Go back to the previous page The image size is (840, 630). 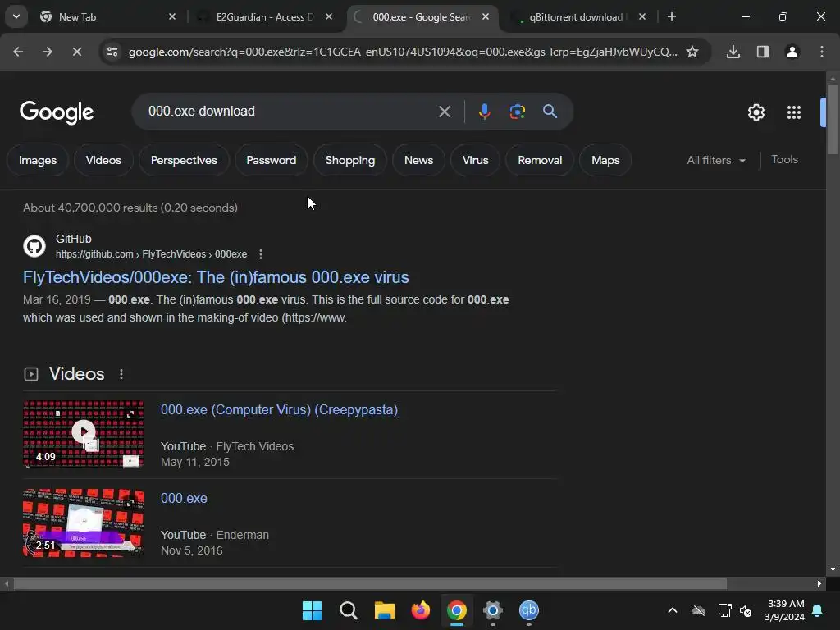click(18, 52)
